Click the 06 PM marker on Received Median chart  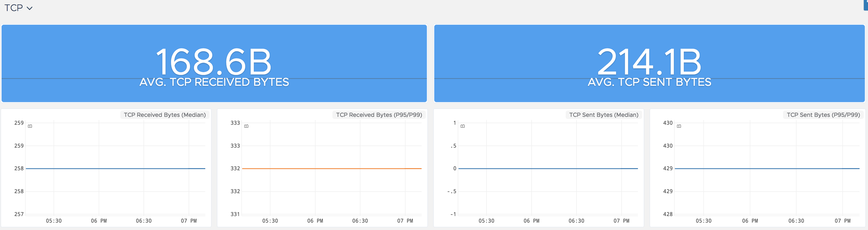(99, 221)
